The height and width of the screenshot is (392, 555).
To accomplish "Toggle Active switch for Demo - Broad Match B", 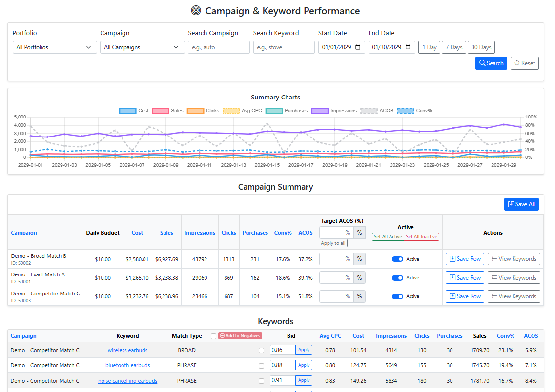I will 397,259.
